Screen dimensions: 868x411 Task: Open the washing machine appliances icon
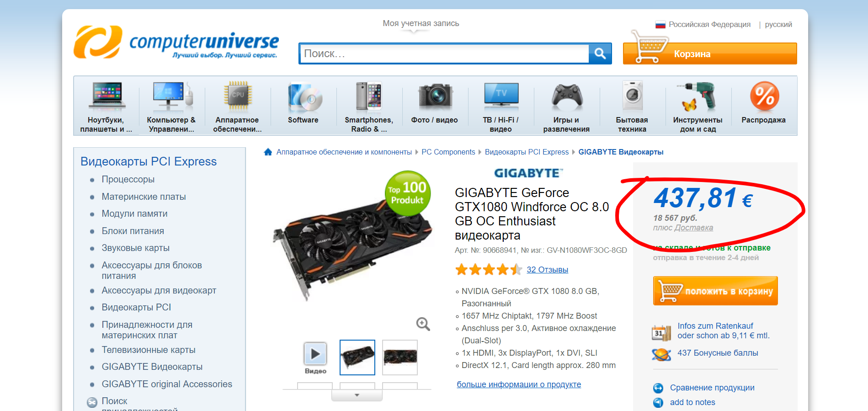(x=633, y=96)
